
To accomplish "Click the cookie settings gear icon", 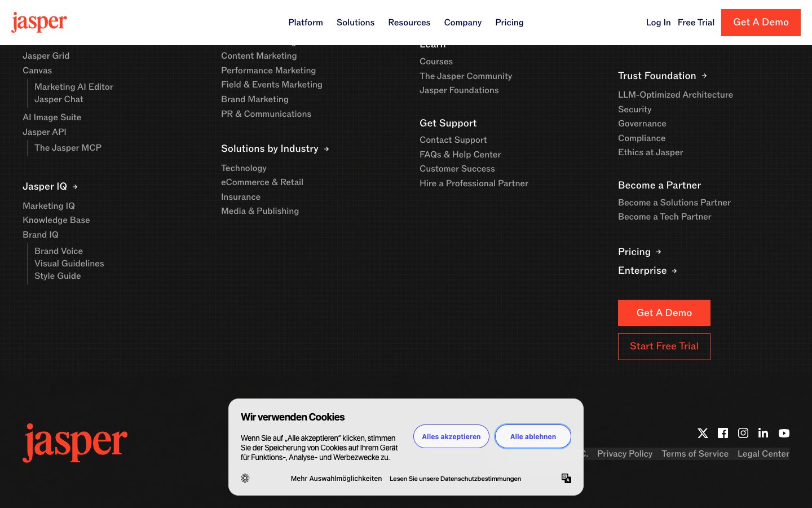I will click(245, 478).
